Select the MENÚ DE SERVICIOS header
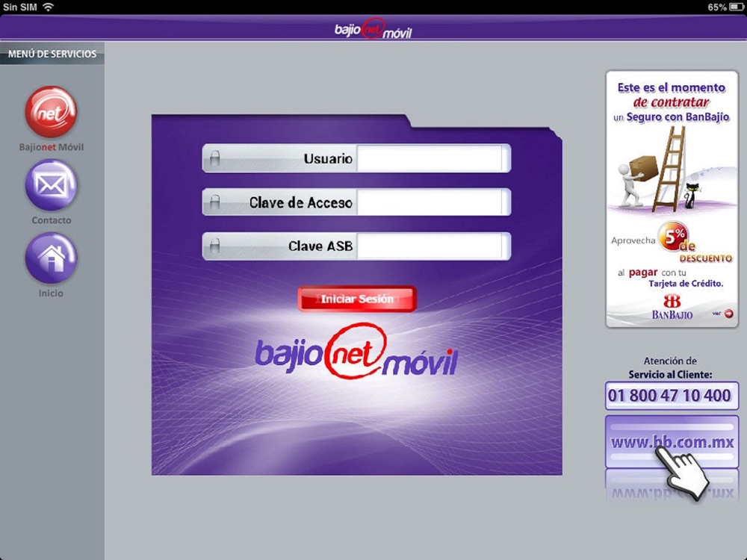The width and height of the screenshot is (747, 560). point(52,54)
